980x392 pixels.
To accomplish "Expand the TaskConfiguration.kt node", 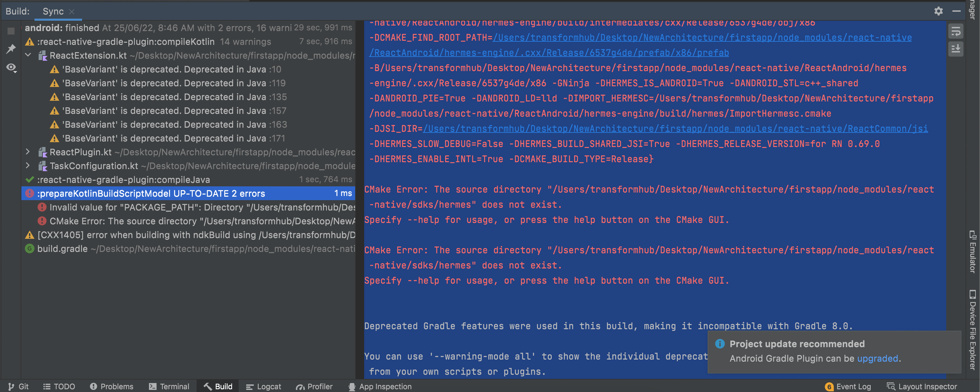I will coord(28,166).
